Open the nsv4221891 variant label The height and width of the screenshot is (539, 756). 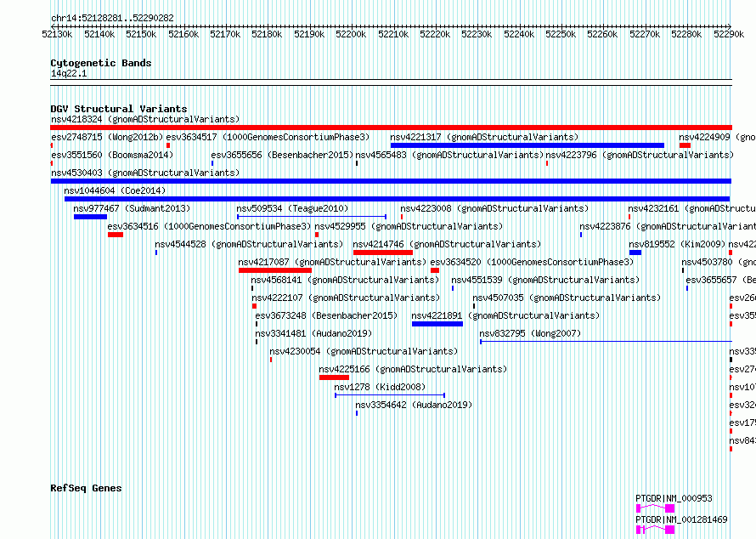click(505, 315)
